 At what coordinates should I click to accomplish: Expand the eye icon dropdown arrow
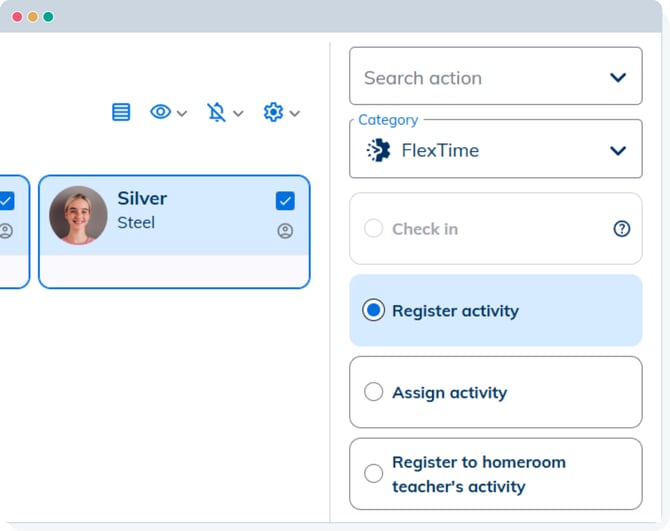coord(182,113)
